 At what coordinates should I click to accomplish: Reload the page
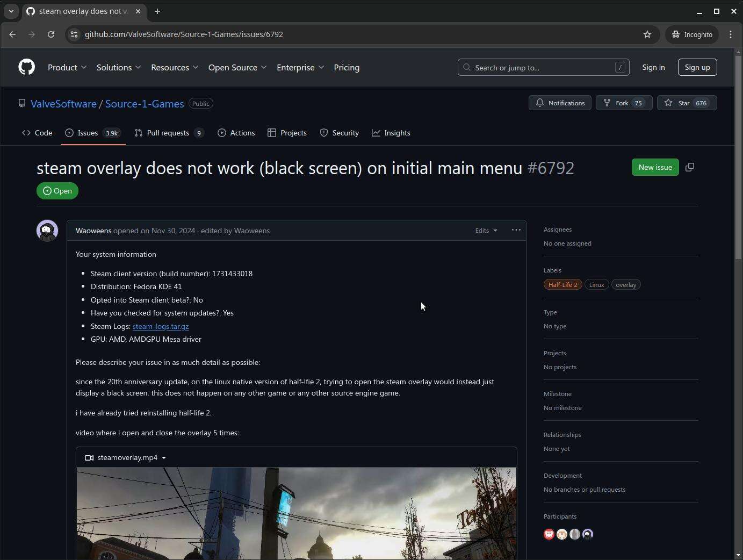(51, 34)
